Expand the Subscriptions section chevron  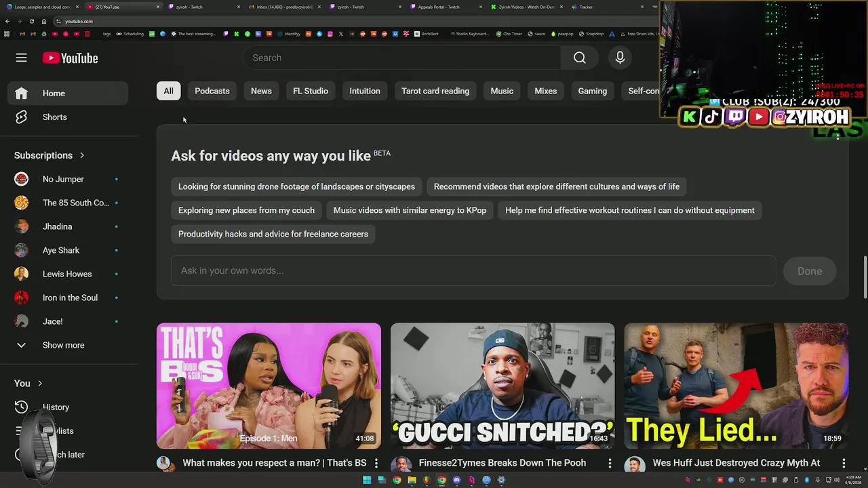(82, 155)
